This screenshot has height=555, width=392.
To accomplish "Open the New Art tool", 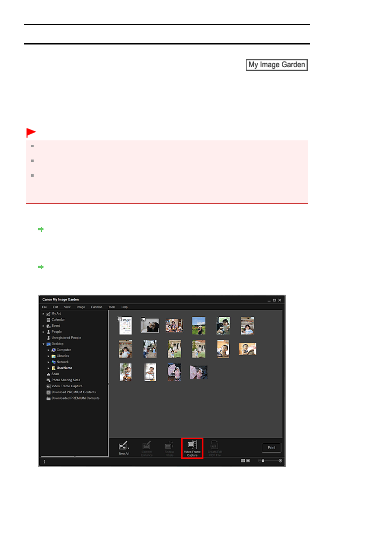I will 124,448.
